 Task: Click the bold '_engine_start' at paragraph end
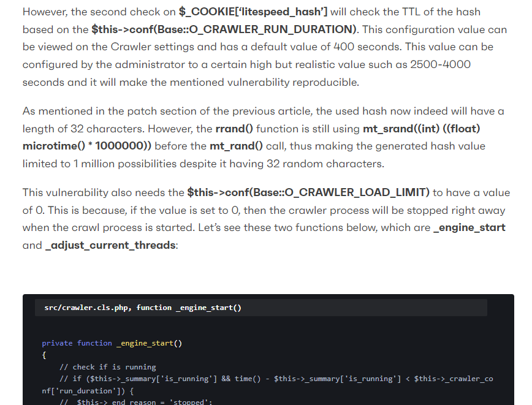click(469, 227)
